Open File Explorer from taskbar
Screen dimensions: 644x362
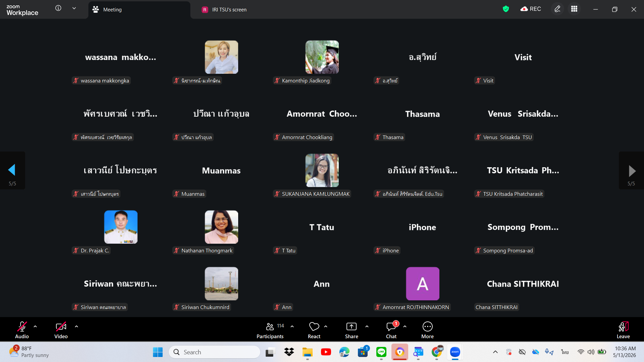307,352
